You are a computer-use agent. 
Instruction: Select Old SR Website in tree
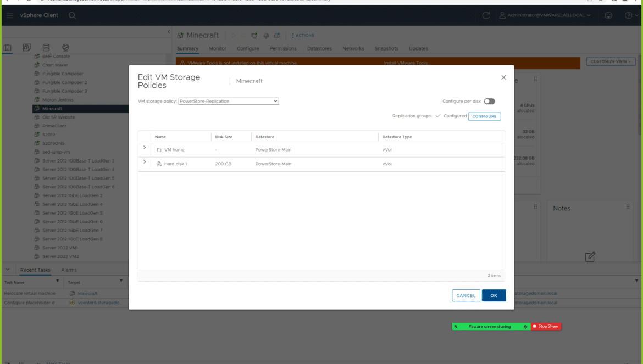[x=59, y=117]
